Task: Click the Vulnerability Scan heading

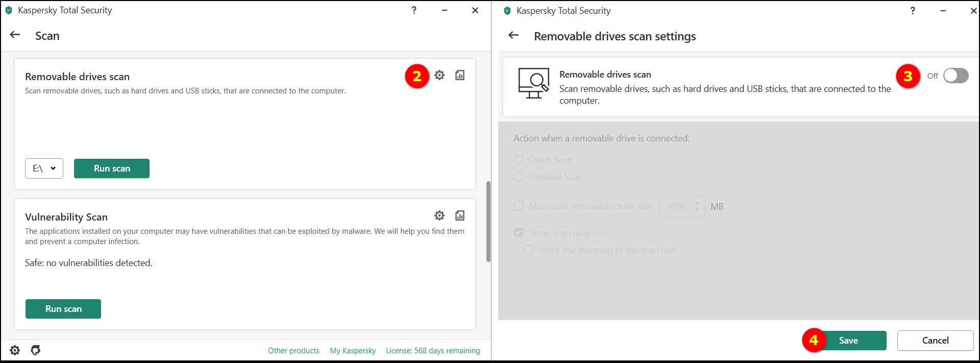Action: point(66,217)
